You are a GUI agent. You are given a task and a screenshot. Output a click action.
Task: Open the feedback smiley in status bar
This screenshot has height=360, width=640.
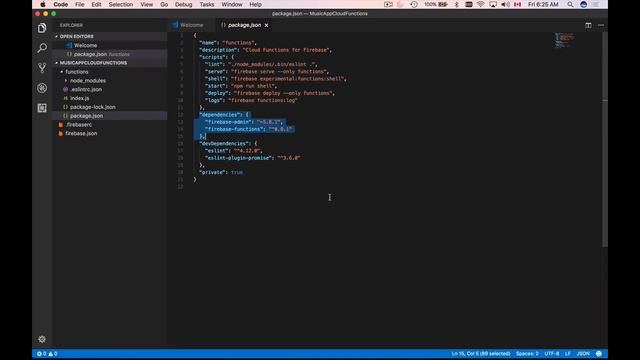click(x=599, y=353)
